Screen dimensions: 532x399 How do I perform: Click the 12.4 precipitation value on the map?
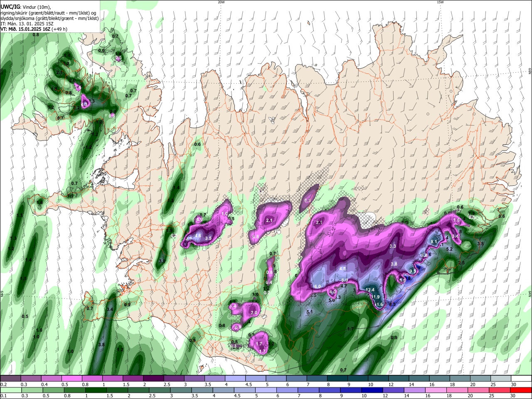pos(370,290)
